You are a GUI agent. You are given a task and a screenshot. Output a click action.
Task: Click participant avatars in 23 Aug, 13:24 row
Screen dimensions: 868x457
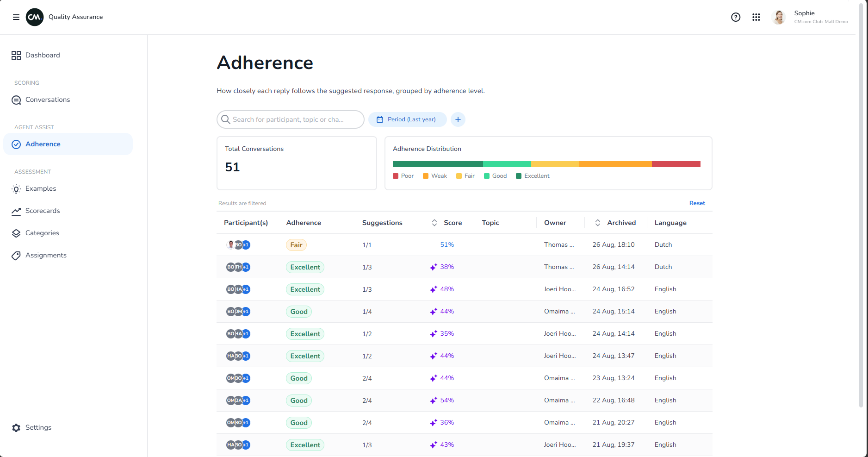[238, 378]
